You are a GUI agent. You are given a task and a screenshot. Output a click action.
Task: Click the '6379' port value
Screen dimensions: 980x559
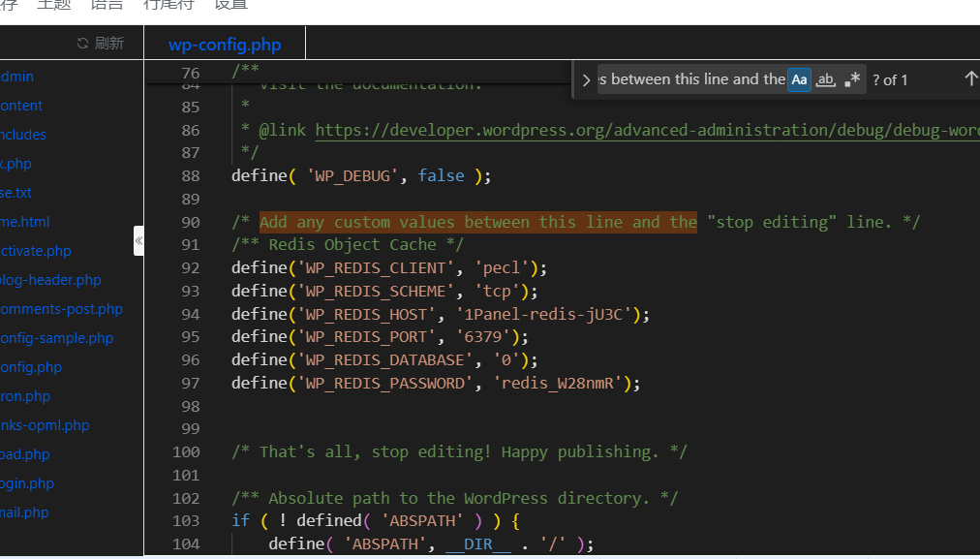483,337
